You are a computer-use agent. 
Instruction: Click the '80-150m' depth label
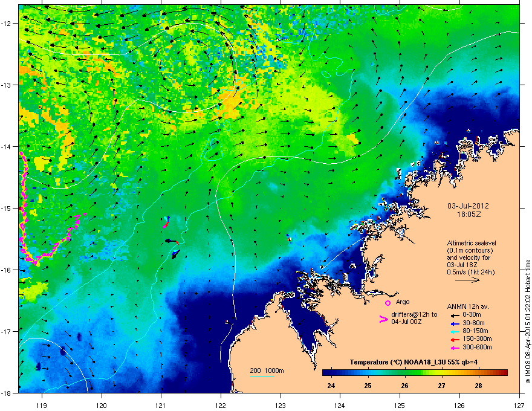coord(475,331)
